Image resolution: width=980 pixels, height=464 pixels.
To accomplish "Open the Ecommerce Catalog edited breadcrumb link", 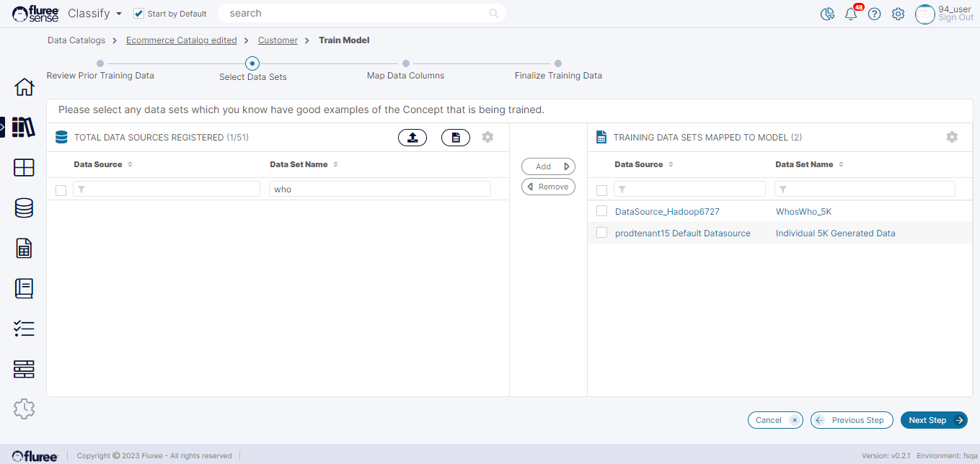I will (x=181, y=40).
